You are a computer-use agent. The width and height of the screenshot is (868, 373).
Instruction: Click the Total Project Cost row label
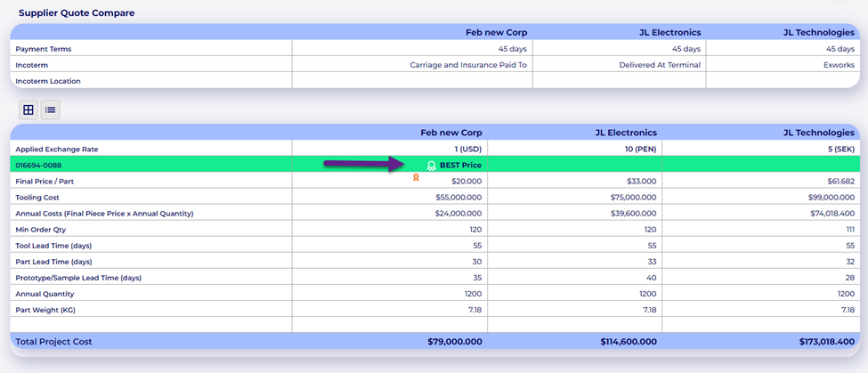(x=53, y=342)
